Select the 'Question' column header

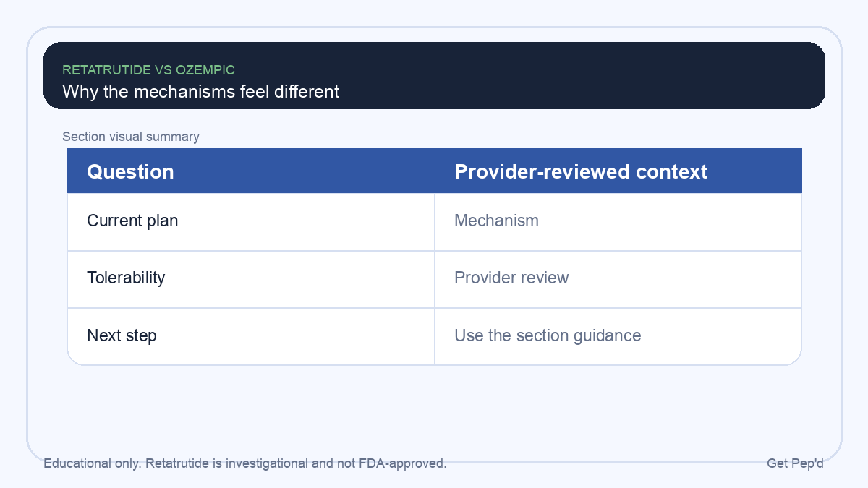pyautogui.click(x=130, y=171)
